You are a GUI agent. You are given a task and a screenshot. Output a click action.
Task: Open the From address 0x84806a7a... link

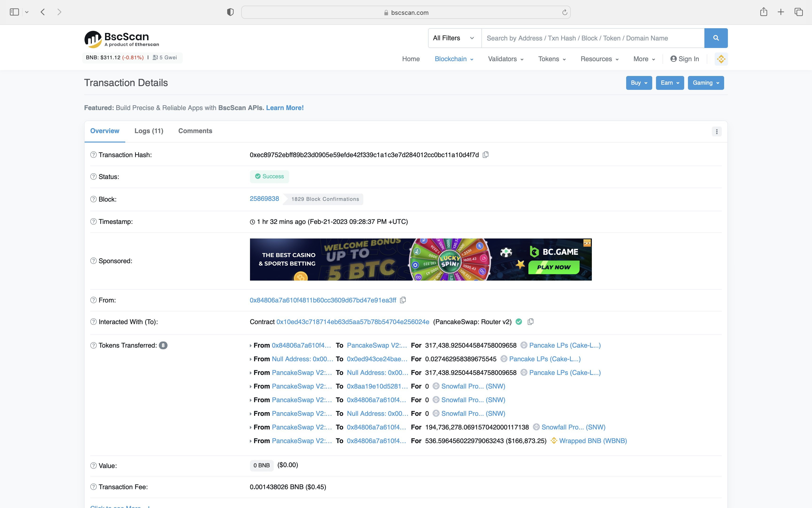323,300
